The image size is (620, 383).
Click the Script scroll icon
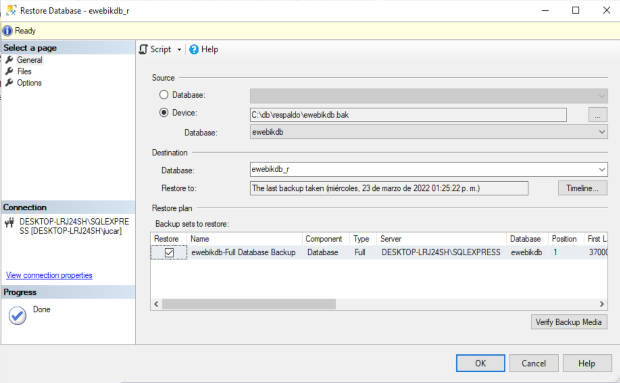144,49
